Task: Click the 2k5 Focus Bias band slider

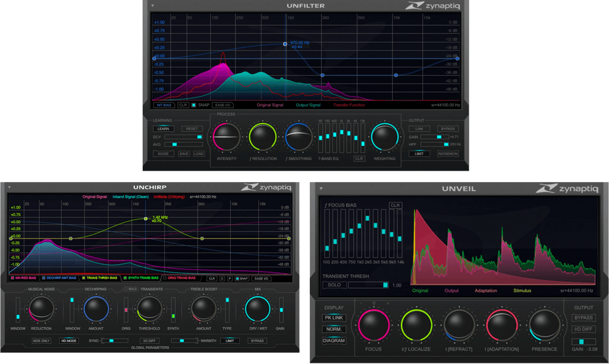Action: coord(368,233)
